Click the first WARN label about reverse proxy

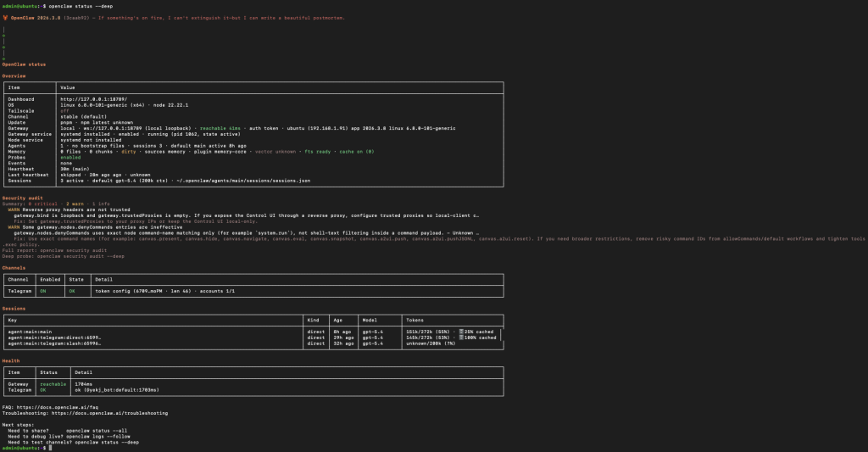[14, 209]
